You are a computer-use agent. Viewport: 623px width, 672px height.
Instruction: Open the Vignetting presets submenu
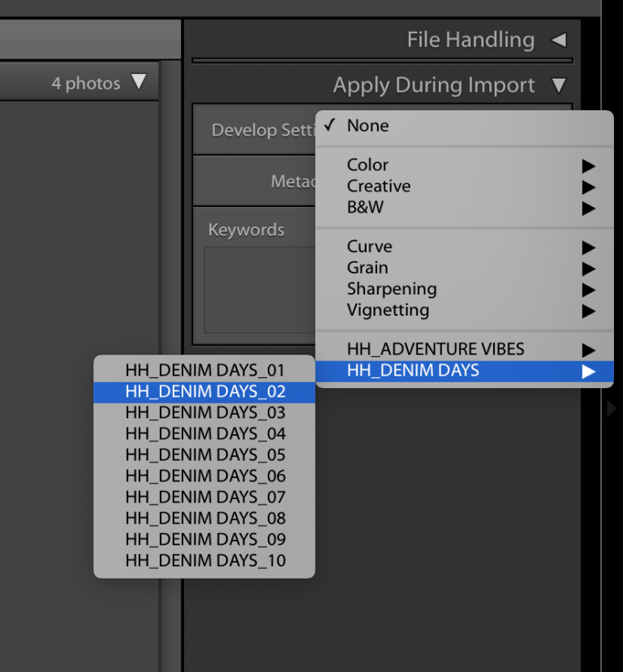point(388,310)
